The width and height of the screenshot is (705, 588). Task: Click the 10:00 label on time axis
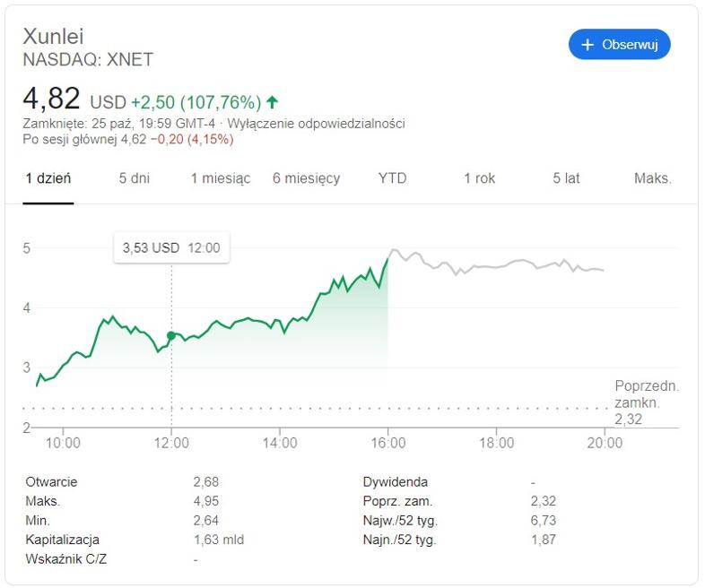[x=63, y=443]
